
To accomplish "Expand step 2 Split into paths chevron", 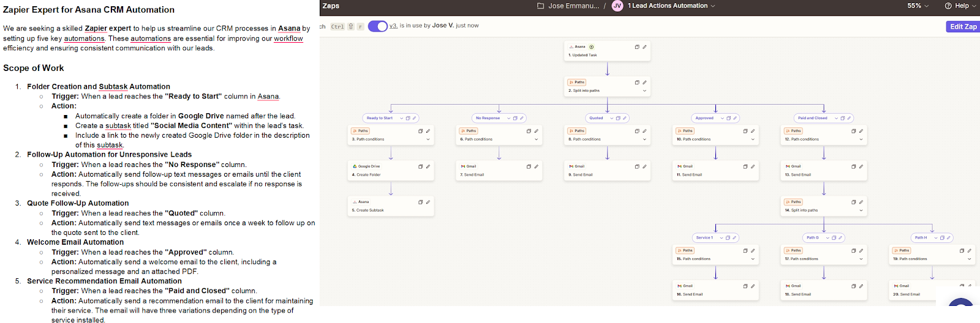I will pyautogui.click(x=644, y=91).
